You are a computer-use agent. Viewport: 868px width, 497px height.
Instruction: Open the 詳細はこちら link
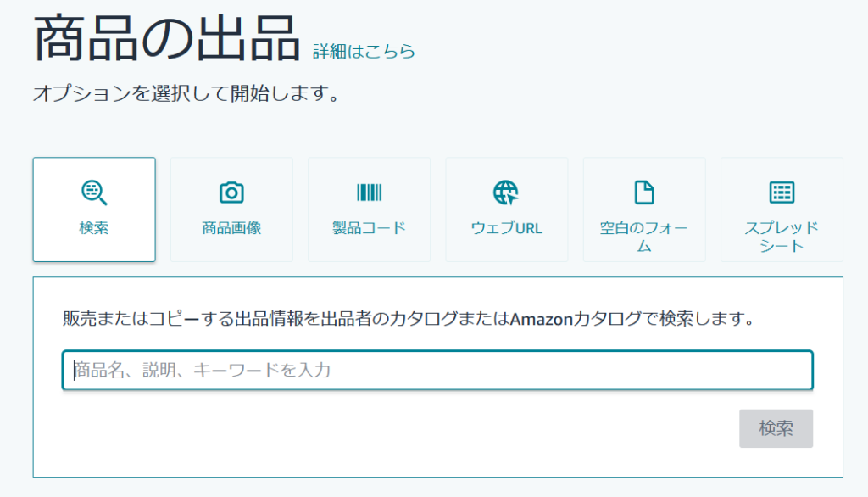(364, 51)
